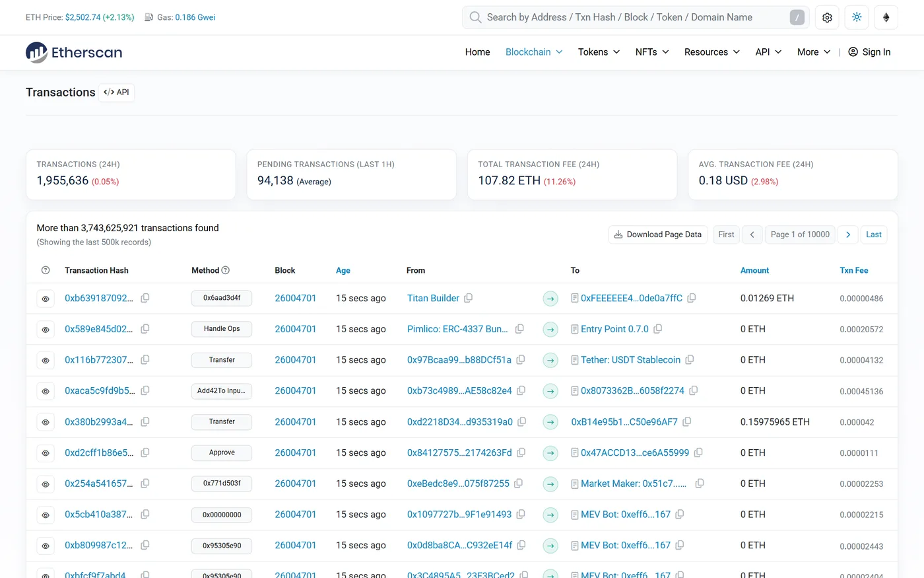Click the slash shortcut key badge
This screenshot has height=578, width=924.
pos(797,18)
